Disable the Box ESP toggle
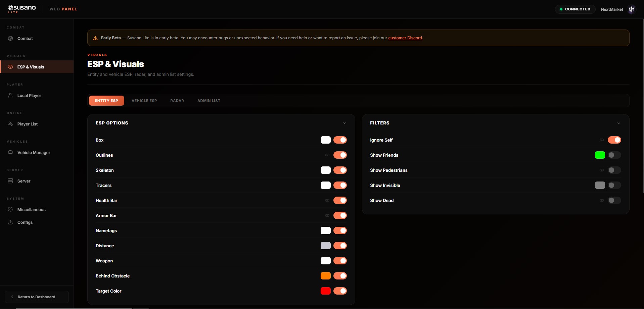The height and width of the screenshot is (309, 644). point(340,140)
